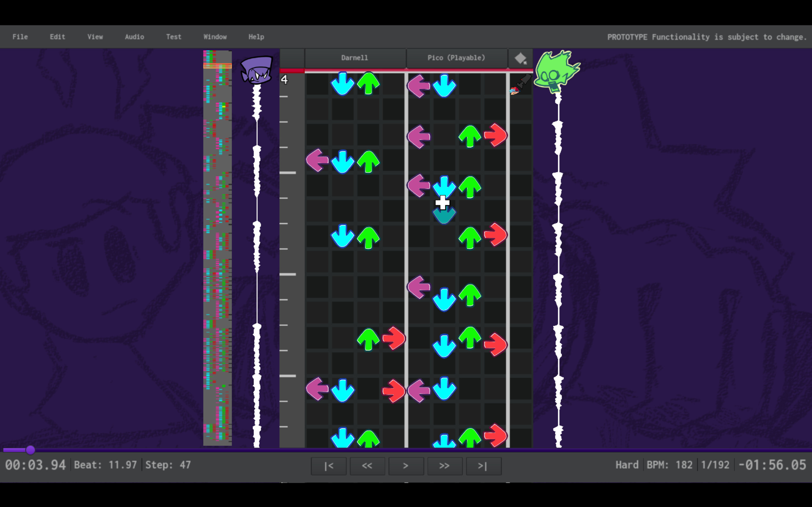Screen dimensions: 812x507
Task: Select Darnell's down note beside measure 4
Action: [343, 83]
